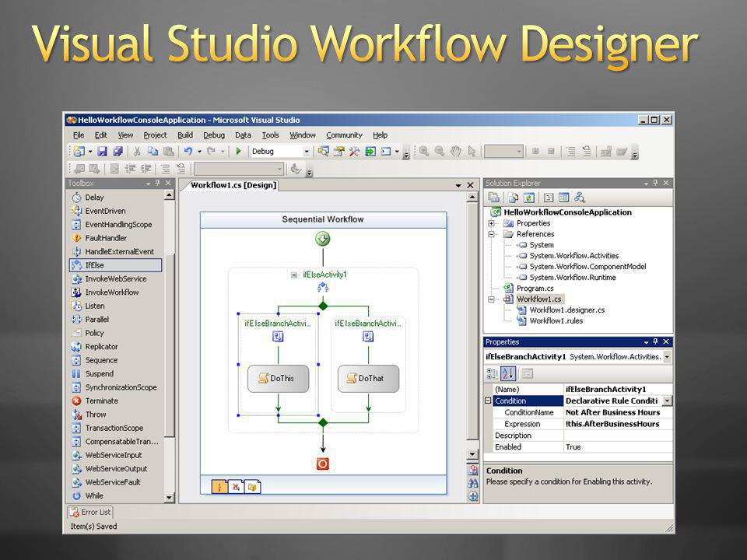Select the DoThat code activity
Image resolution: width=747 pixels, height=560 pixels.
pos(368,379)
